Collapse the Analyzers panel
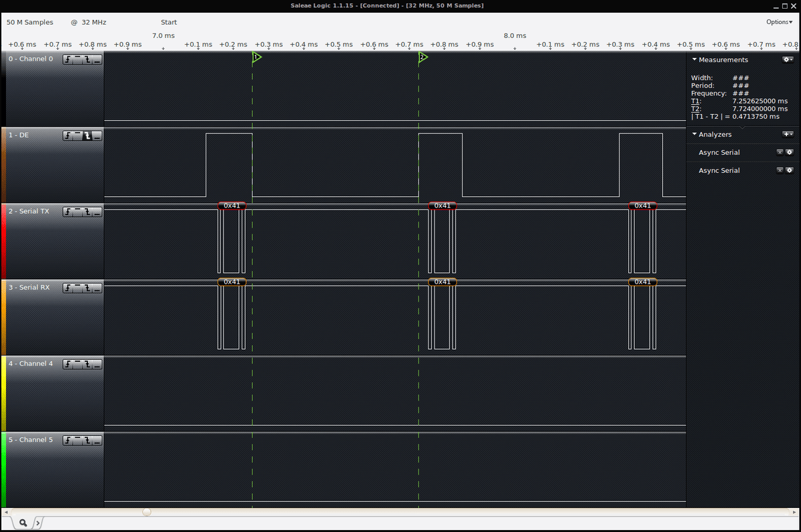The width and height of the screenshot is (801, 532). click(x=694, y=134)
